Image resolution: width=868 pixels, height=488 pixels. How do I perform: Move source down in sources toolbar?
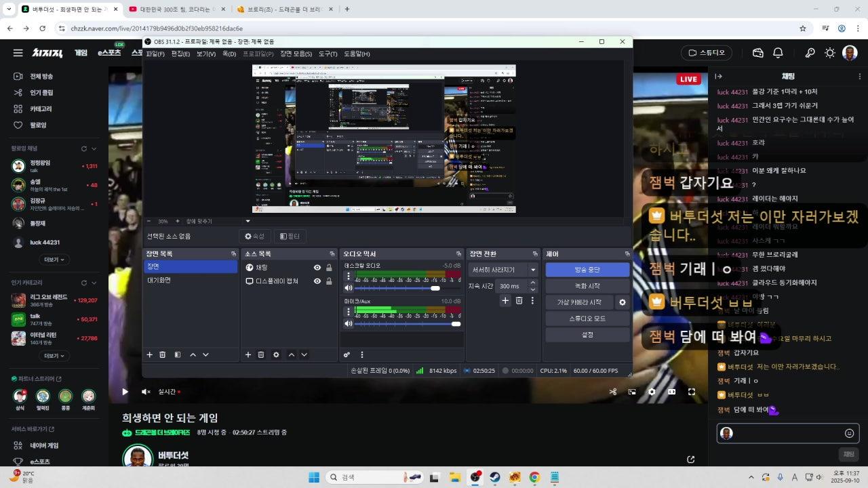click(304, 354)
